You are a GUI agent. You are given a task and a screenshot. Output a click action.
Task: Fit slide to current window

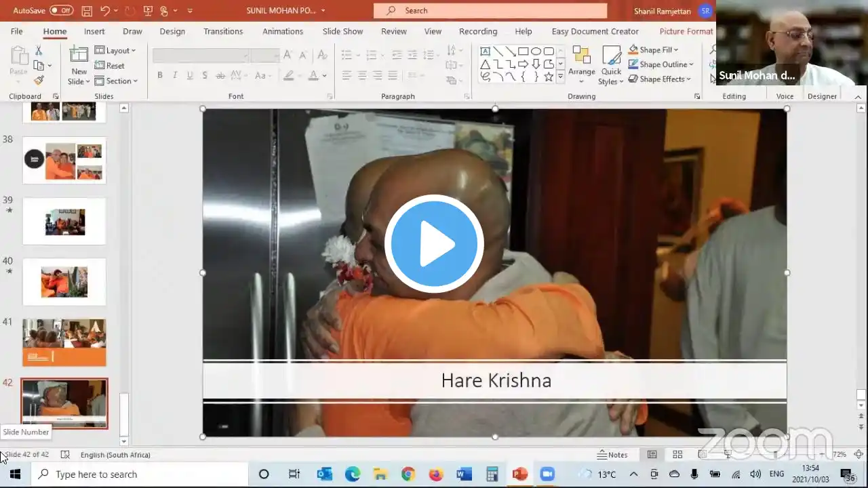(859, 455)
